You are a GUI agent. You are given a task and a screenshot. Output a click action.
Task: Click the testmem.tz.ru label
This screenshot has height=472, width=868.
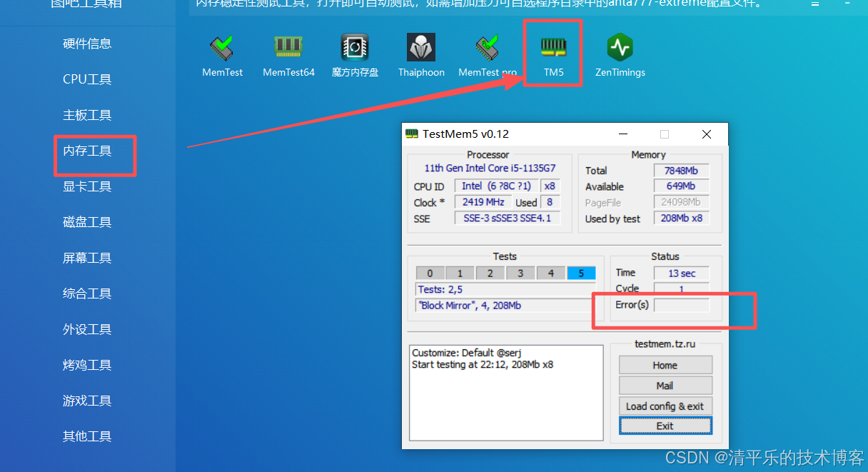tap(665, 343)
